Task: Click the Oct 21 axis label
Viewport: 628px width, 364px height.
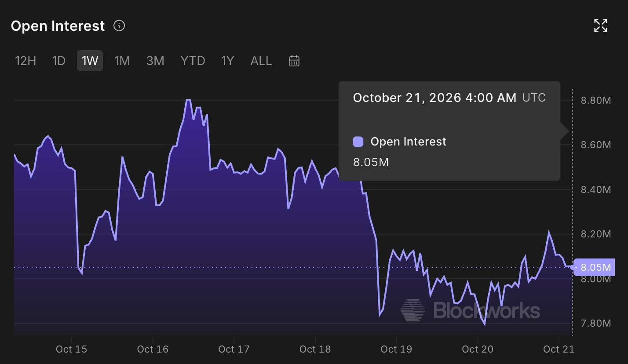Action: click(559, 349)
